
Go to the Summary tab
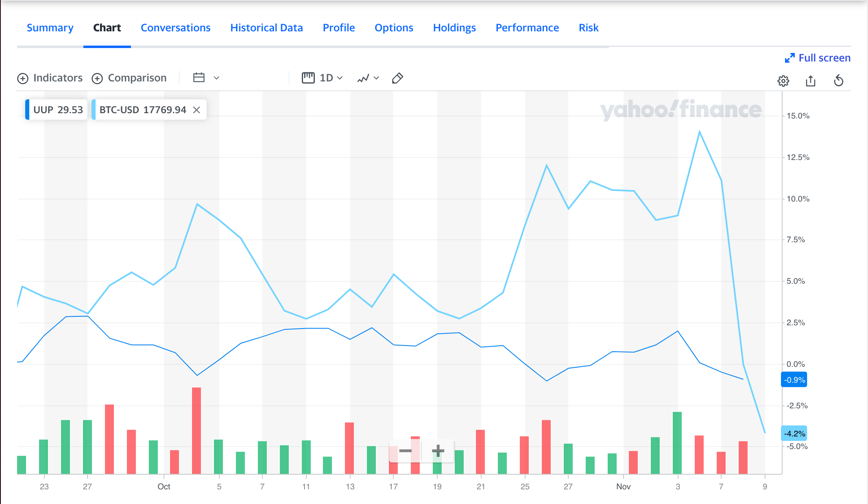[50, 28]
